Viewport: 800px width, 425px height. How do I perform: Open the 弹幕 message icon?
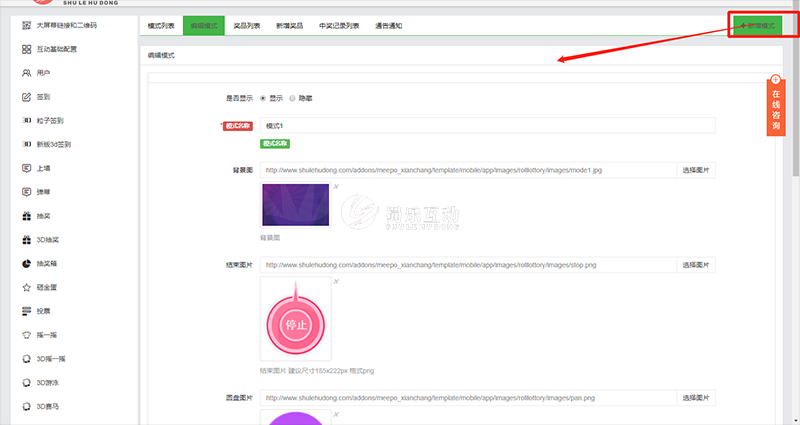(x=27, y=192)
